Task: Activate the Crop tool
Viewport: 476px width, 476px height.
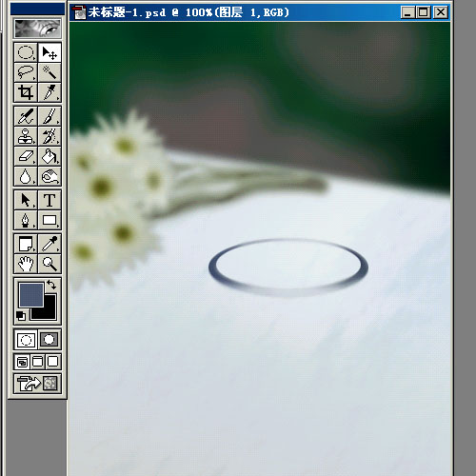Action: pos(26,92)
